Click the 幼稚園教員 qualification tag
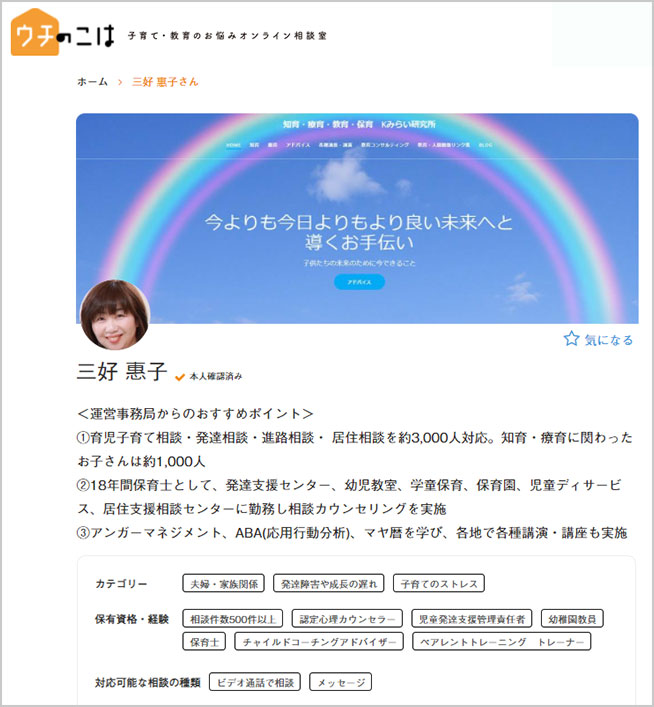This screenshot has height=707, width=654. pyautogui.click(x=572, y=619)
